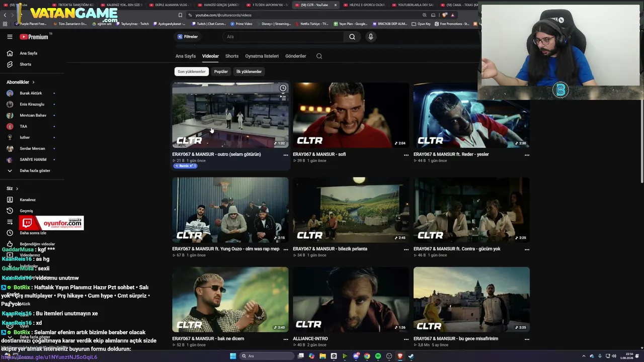
Task: Add outro video to queue
Action: click(x=283, y=98)
